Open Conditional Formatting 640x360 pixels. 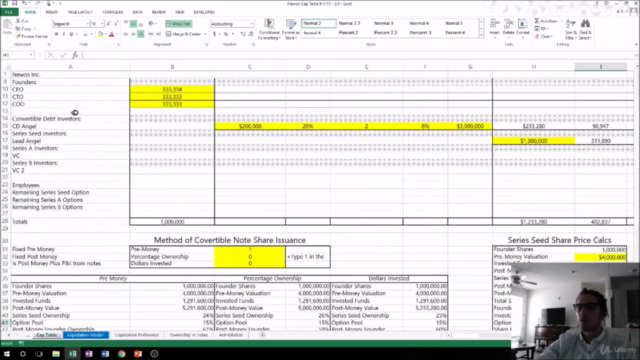(x=269, y=29)
